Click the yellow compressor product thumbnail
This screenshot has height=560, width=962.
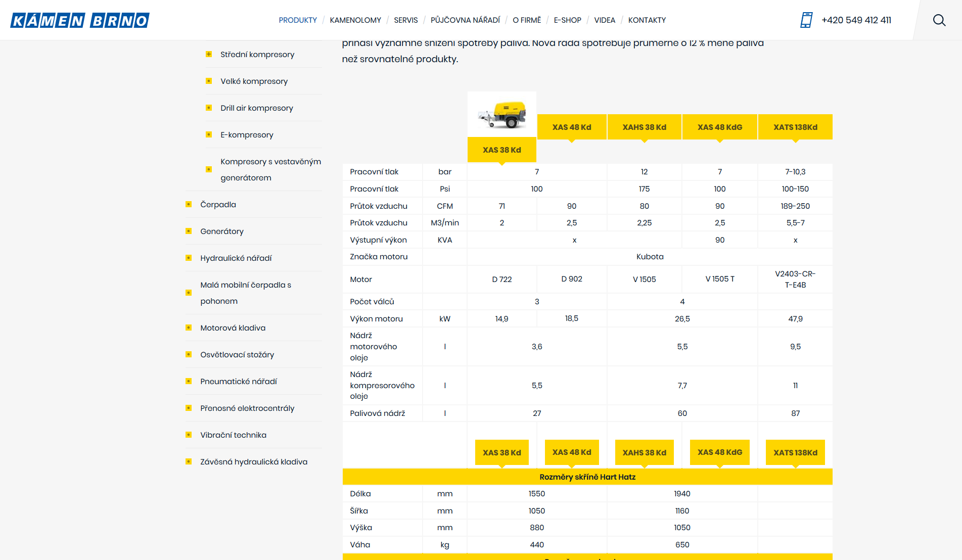click(502, 114)
